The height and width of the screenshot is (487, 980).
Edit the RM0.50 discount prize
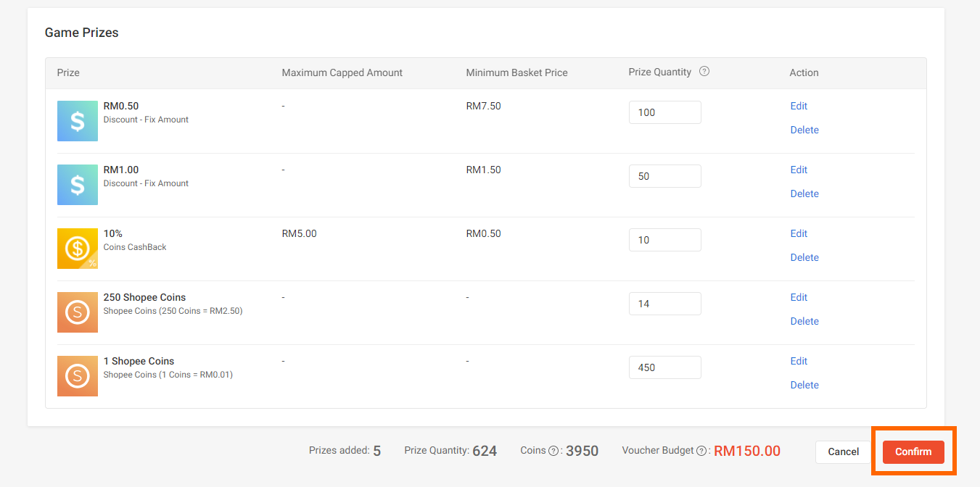click(798, 106)
